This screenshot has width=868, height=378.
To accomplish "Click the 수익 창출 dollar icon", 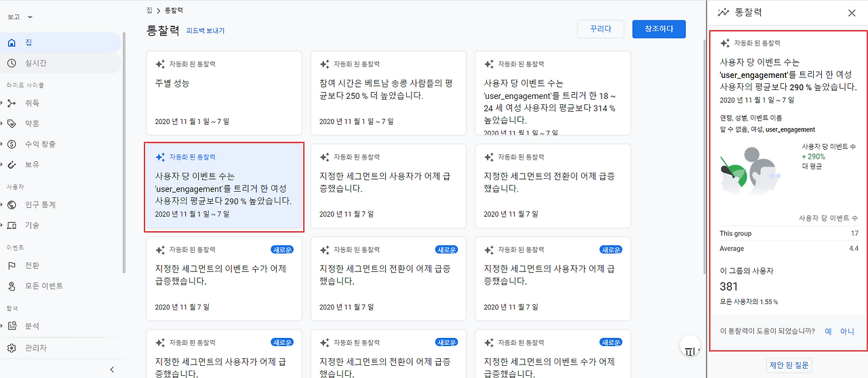I will pos(12,144).
